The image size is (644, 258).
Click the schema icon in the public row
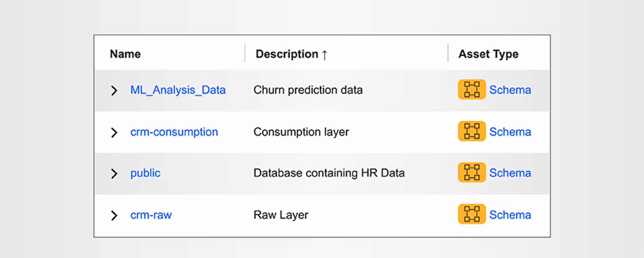pos(471,173)
